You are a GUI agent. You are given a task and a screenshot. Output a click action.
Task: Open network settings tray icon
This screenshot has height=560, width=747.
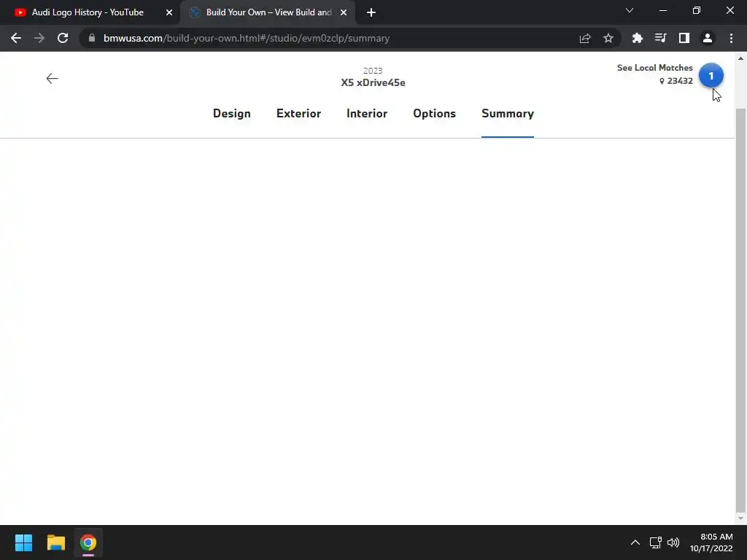pos(656,542)
